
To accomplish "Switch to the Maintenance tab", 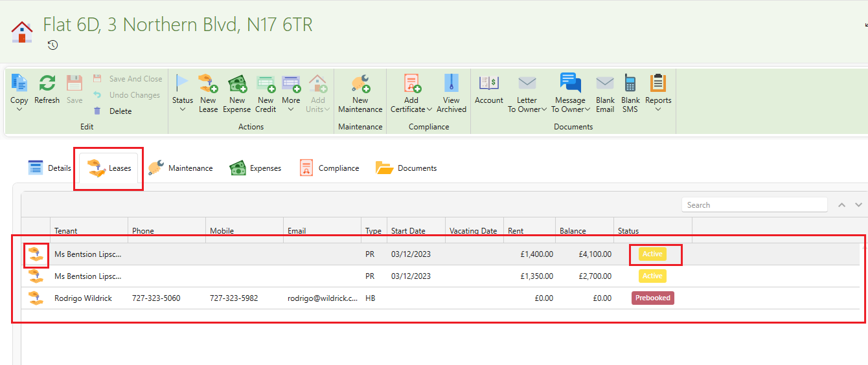I will (180, 168).
